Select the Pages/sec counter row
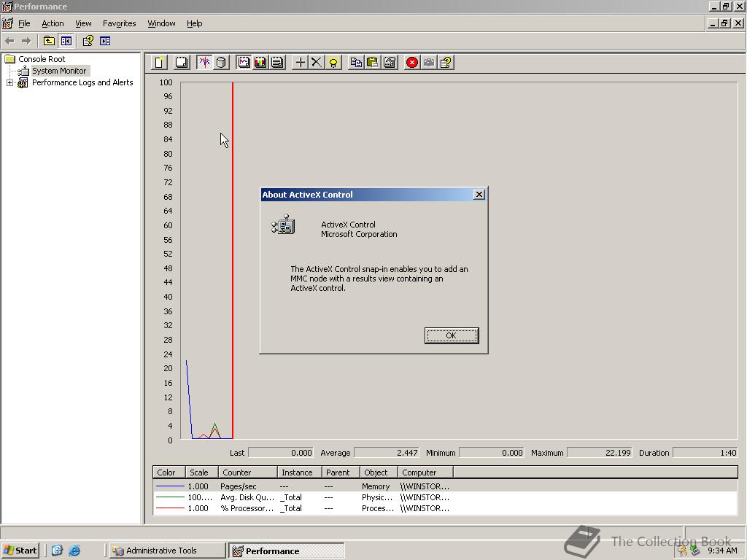This screenshot has height=560, width=747. click(x=445, y=486)
